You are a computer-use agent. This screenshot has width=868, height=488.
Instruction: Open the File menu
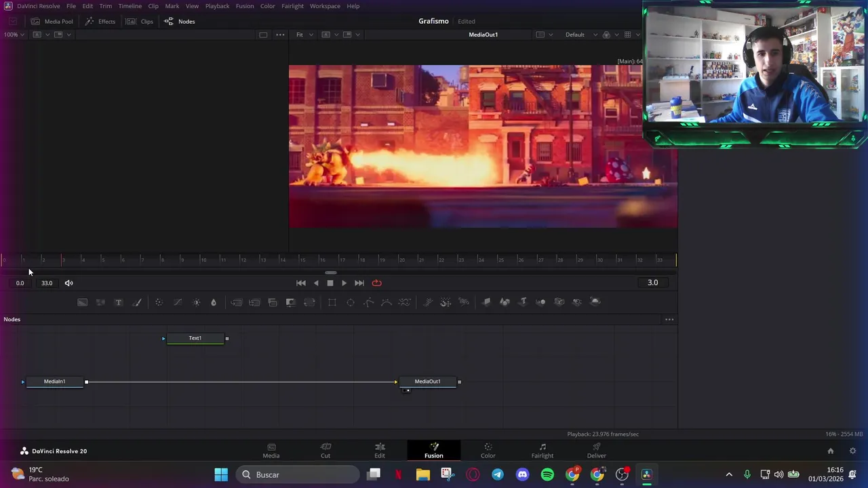click(71, 6)
